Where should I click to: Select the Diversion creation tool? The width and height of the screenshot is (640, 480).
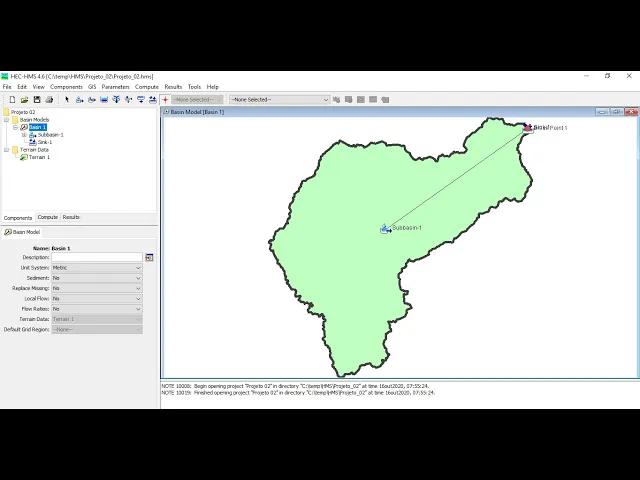[129, 100]
